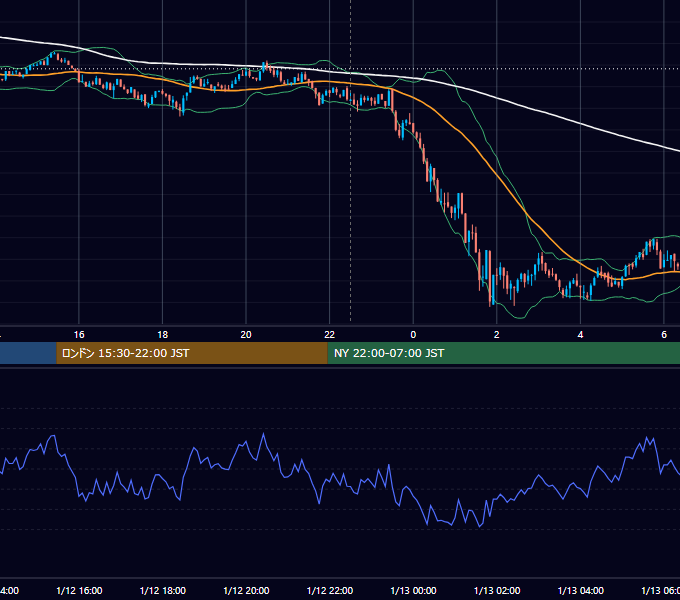Click the hour label 20 on time axis
Viewport: 680px width, 600px height.
(246, 335)
